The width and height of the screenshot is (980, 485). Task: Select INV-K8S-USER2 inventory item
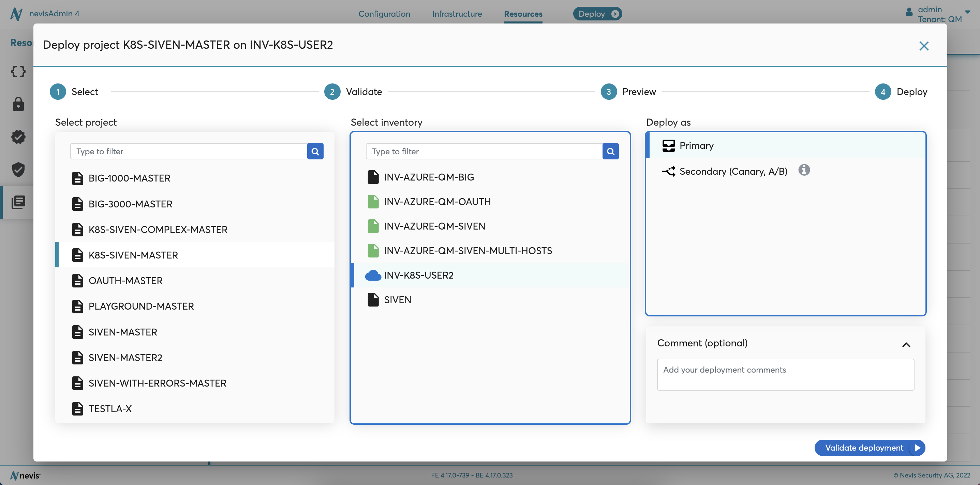pos(419,275)
